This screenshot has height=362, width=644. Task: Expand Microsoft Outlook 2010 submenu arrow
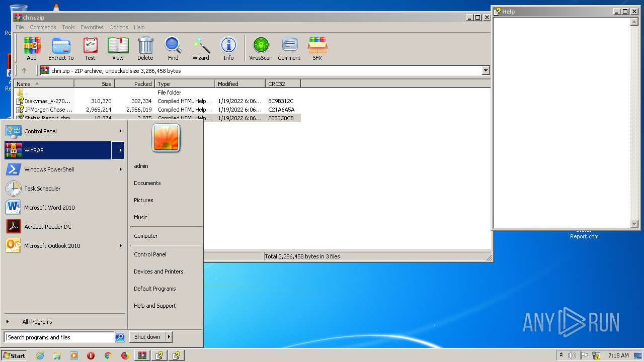pyautogui.click(x=120, y=246)
